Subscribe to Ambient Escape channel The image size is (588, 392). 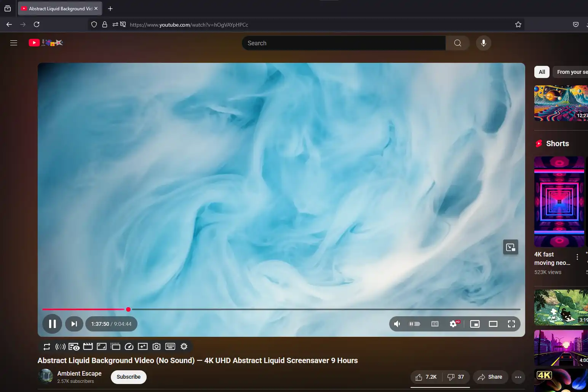pos(128,377)
